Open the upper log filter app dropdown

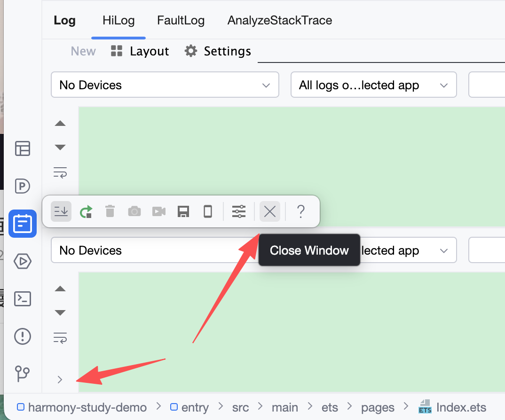tap(373, 85)
